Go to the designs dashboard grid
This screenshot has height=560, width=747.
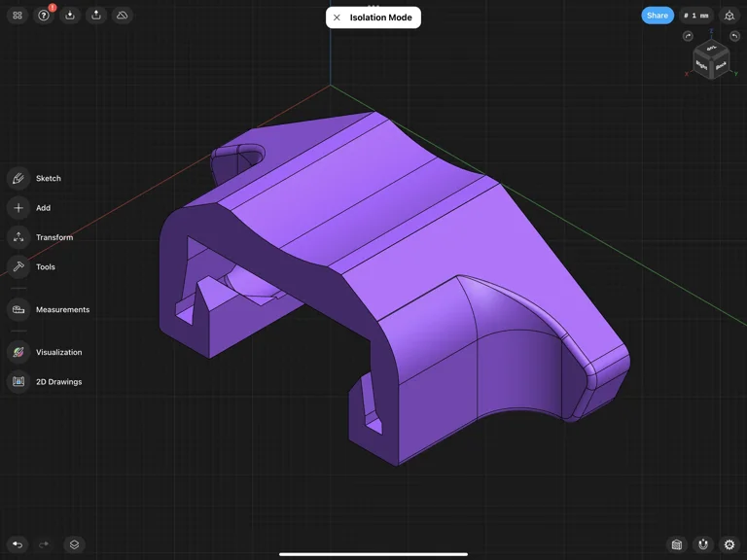pos(18,16)
